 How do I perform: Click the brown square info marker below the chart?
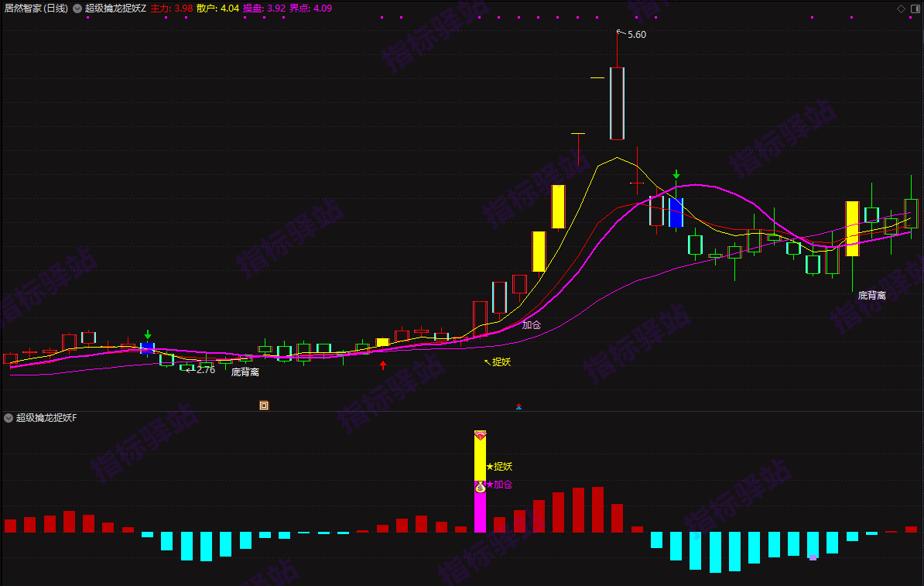[264, 405]
